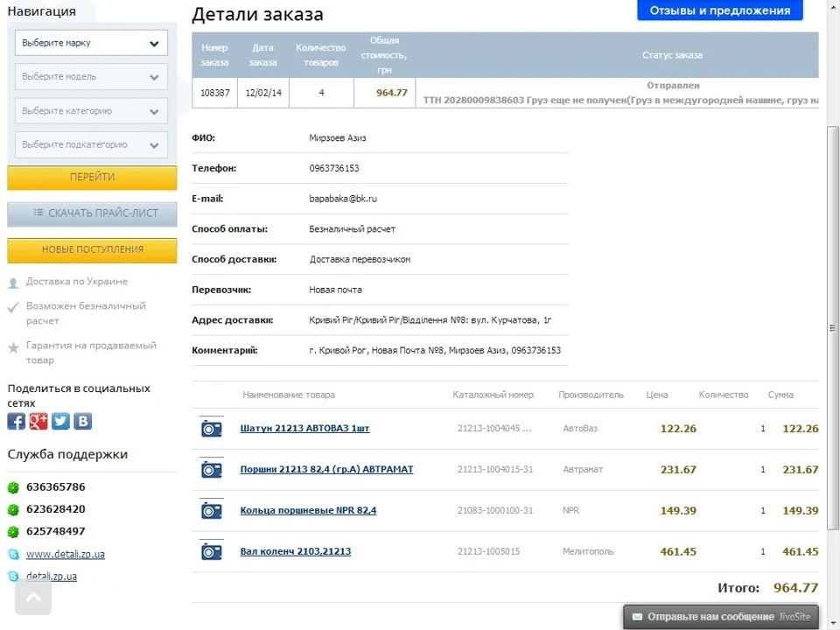Image resolution: width=840 pixels, height=630 pixels.
Task: Click comment text г. Кривой Рог, Новая Почта
Action: [435, 350]
